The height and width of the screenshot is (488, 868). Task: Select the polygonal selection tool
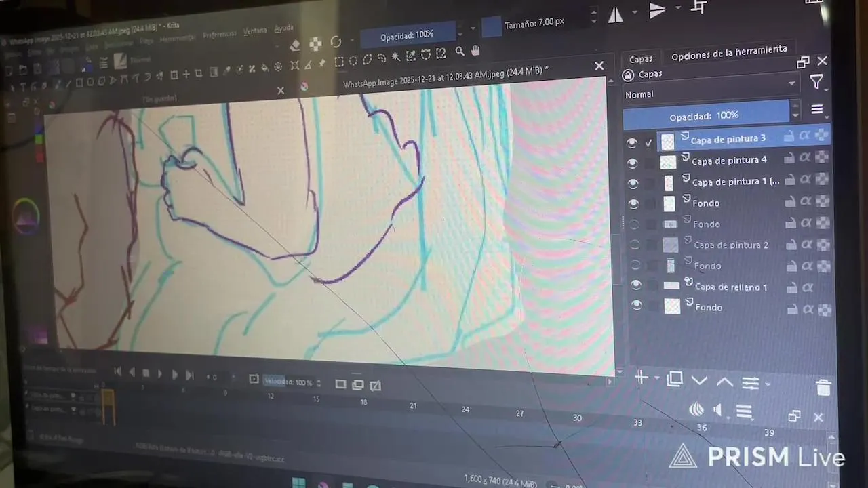click(367, 60)
